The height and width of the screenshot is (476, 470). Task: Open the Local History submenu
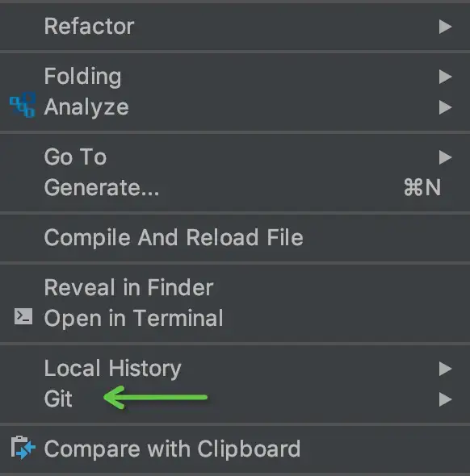click(235, 368)
